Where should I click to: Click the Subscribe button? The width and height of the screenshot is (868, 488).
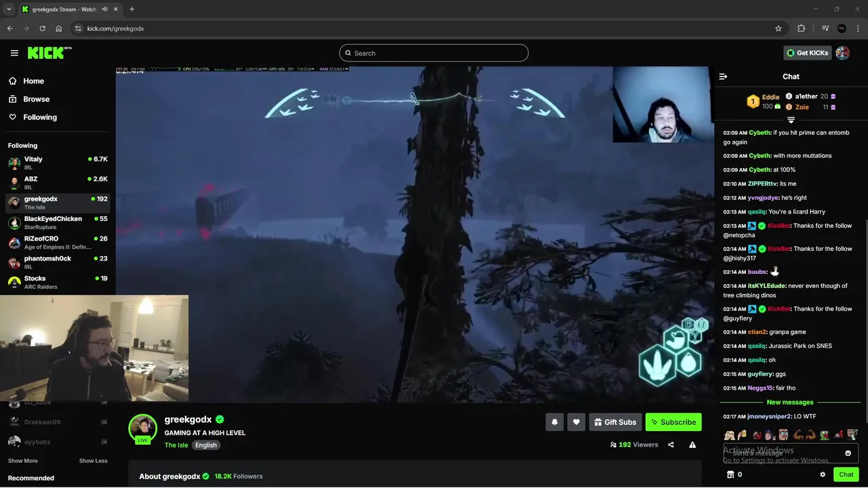pyautogui.click(x=673, y=422)
